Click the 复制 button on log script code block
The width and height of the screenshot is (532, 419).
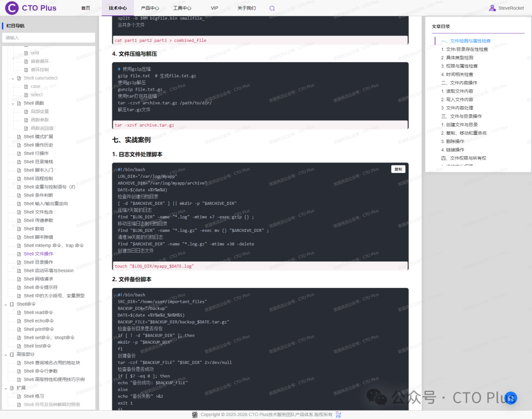click(x=399, y=169)
